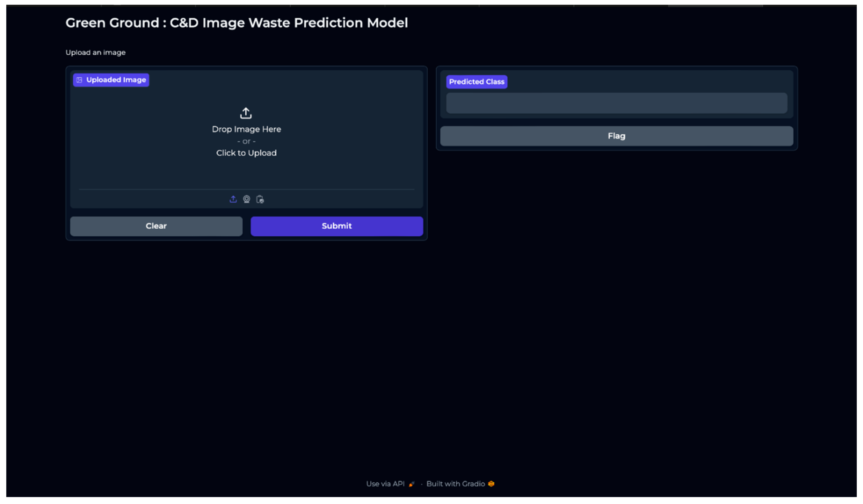Viewport: 863px width, 504px height.
Task: Click the Gradio logo icon in footer
Action: coord(491,484)
